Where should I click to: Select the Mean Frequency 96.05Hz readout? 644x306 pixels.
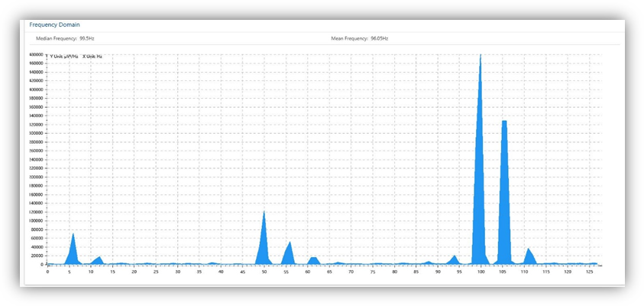coord(359,38)
